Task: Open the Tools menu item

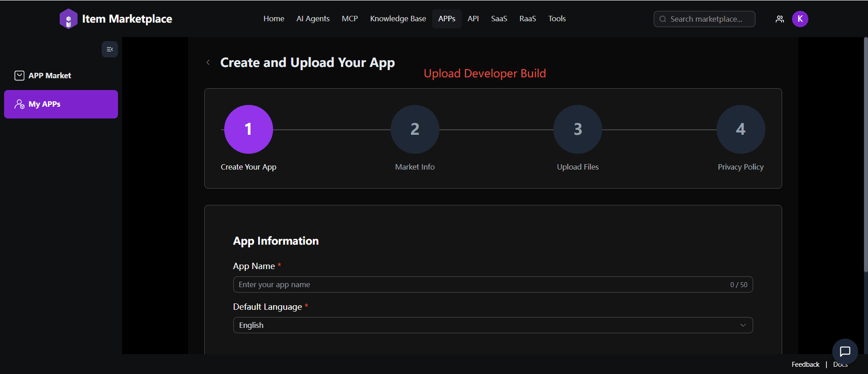Action: tap(557, 19)
